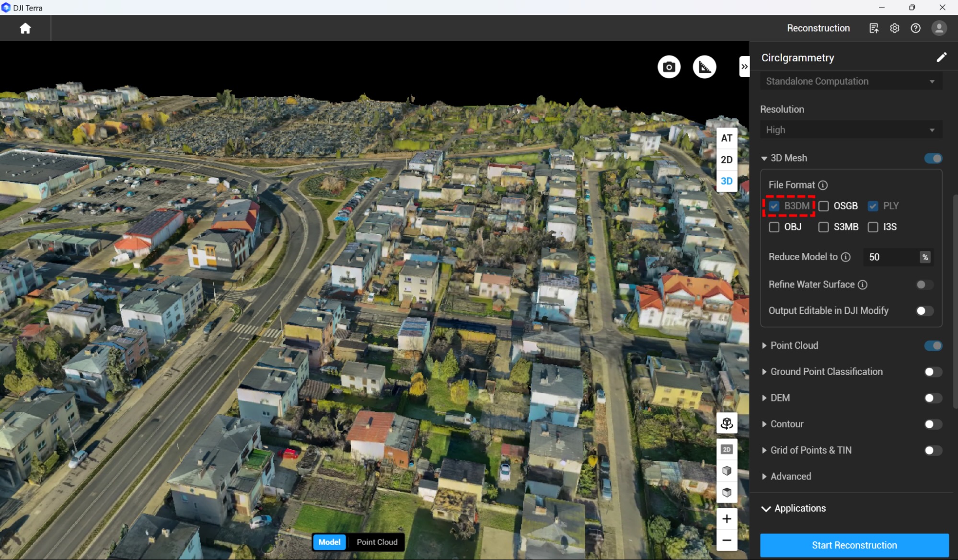Open the help question mark icon
The height and width of the screenshot is (560, 958).
pyautogui.click(x=915, y=28)
